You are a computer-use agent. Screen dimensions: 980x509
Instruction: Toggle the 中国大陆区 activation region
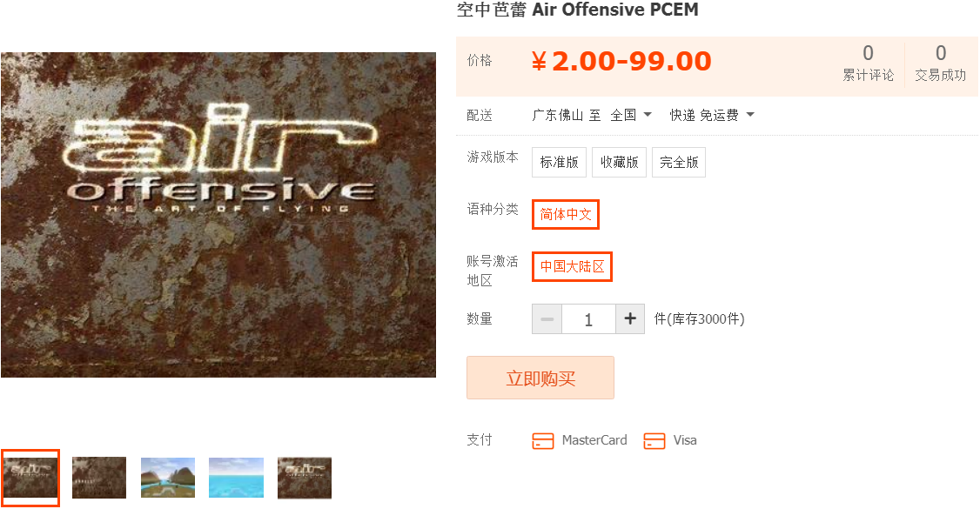click(x=572, y=266)
